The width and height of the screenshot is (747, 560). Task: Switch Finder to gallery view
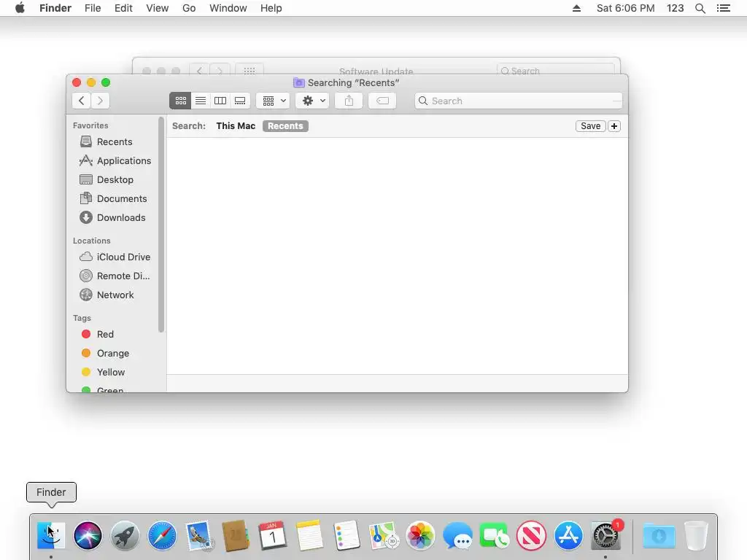click(240, 101)
